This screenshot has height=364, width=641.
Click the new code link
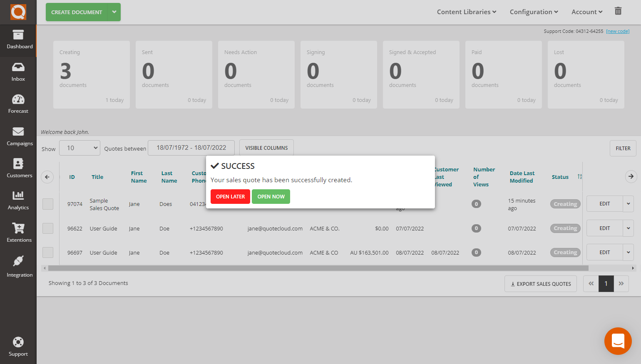tap(618, 31)
